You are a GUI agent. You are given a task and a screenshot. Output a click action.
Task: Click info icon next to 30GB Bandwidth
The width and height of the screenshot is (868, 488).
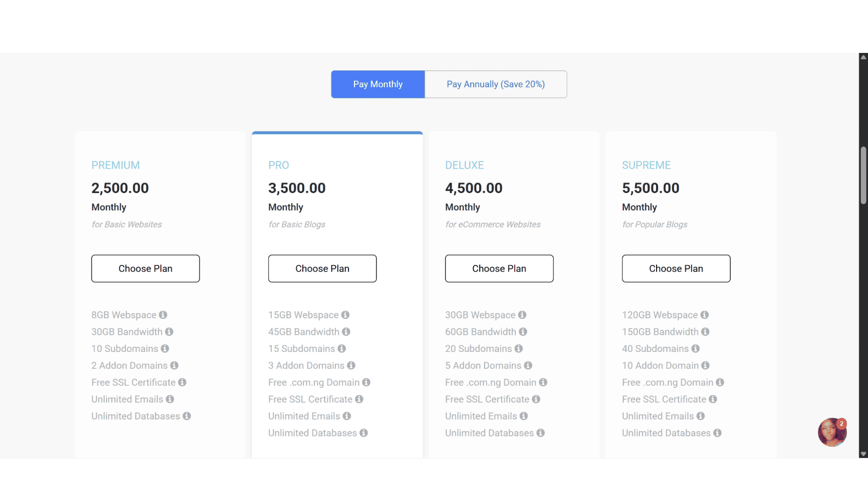click(169, 332)
